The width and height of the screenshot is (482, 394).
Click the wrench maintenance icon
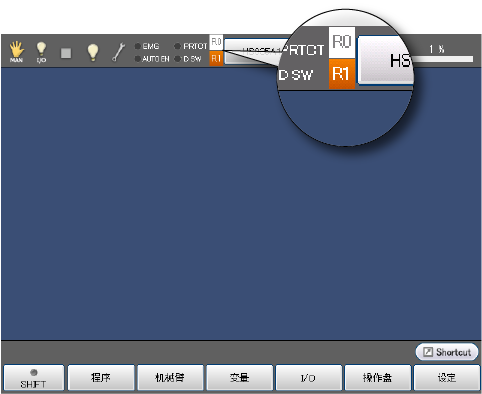[x=118, y=52]
